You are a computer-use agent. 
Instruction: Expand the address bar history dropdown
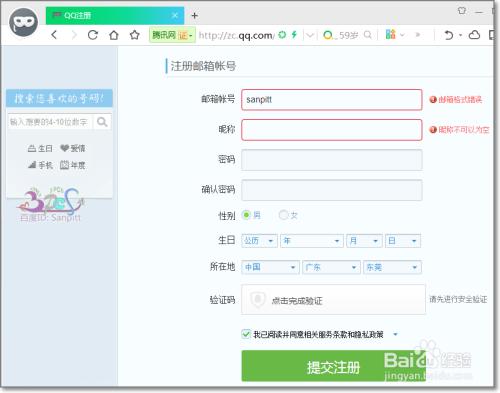[x=310, y=35]
